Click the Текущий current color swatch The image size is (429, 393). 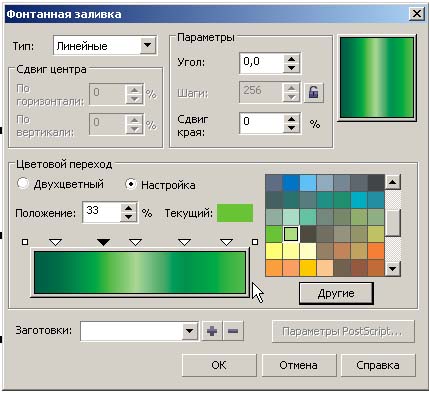tap(235, 213)
